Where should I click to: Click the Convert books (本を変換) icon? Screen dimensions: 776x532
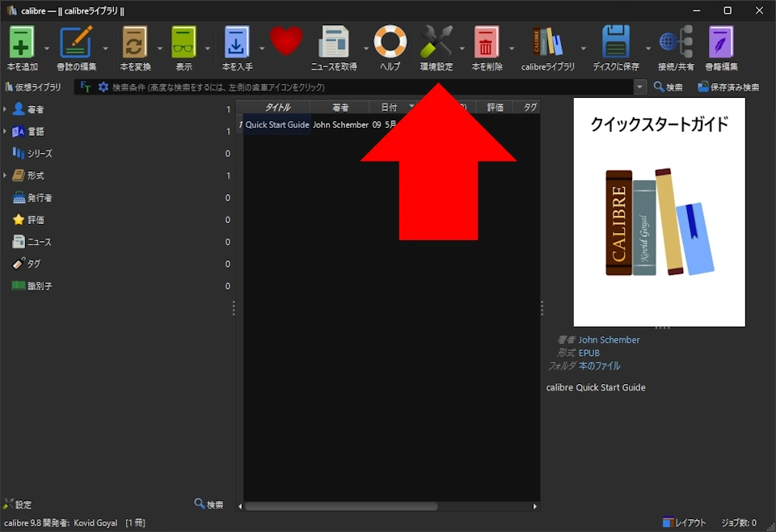pos(135,42)
